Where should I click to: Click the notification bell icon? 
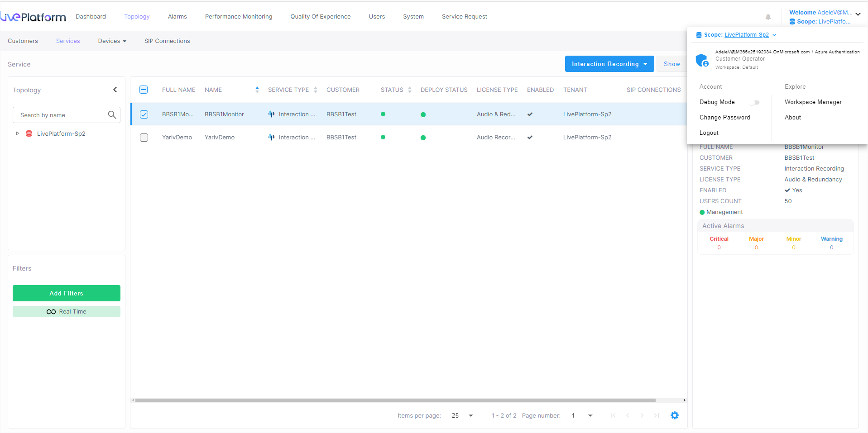point(768,17)
